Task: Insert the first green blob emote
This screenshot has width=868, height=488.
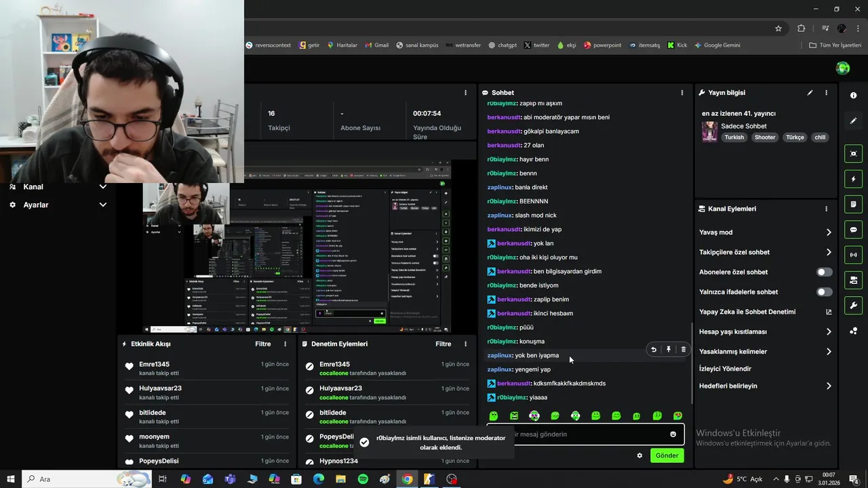Action: click(494, 416)
